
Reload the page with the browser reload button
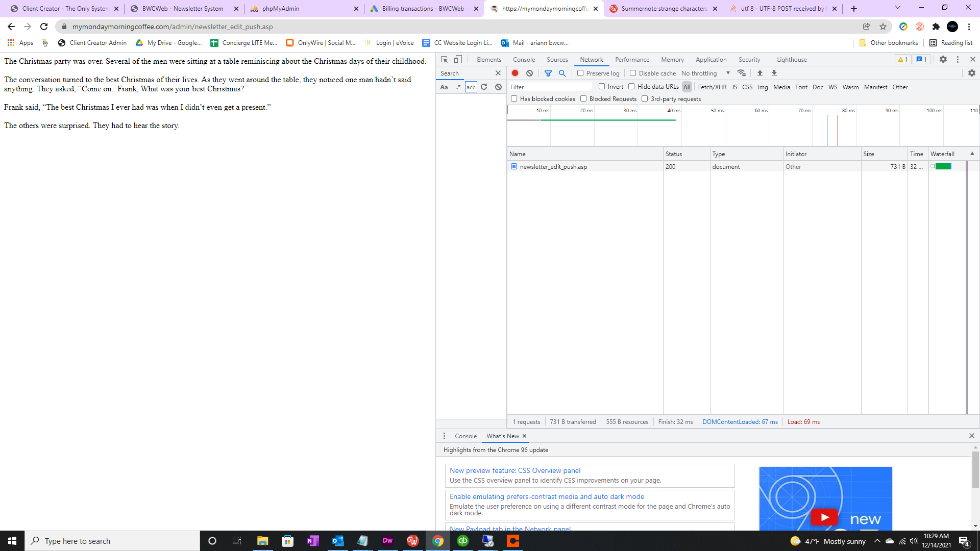click(x=44, y=27)
